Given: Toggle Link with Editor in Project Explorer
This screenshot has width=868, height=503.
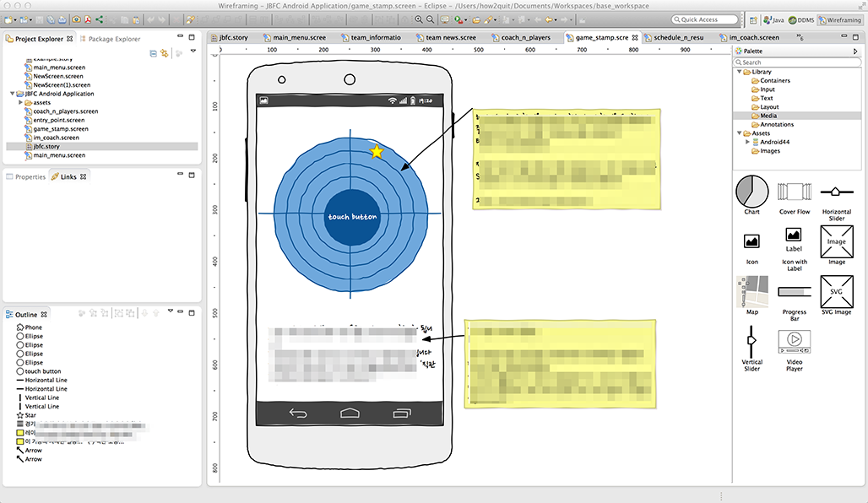Looking at the screenshot, I should 163,52.
